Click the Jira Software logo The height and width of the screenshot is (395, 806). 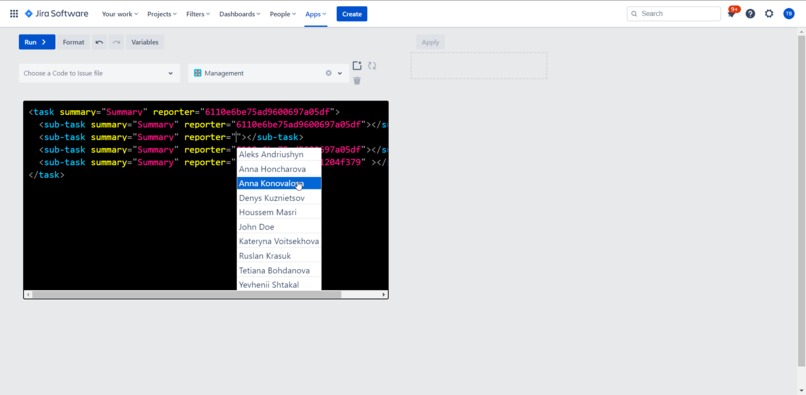click(57, 14)
